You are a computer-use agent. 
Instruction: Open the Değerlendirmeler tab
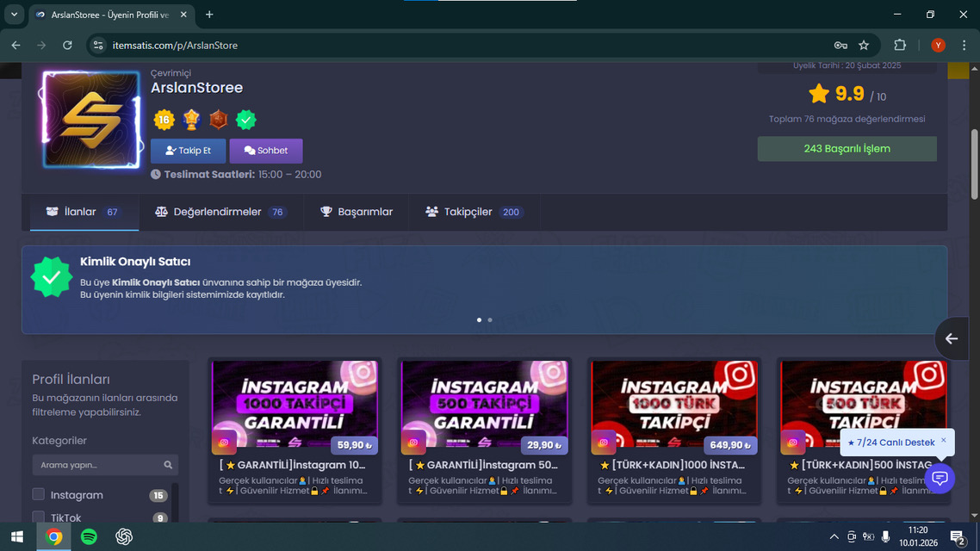click(x=221, y=212)
